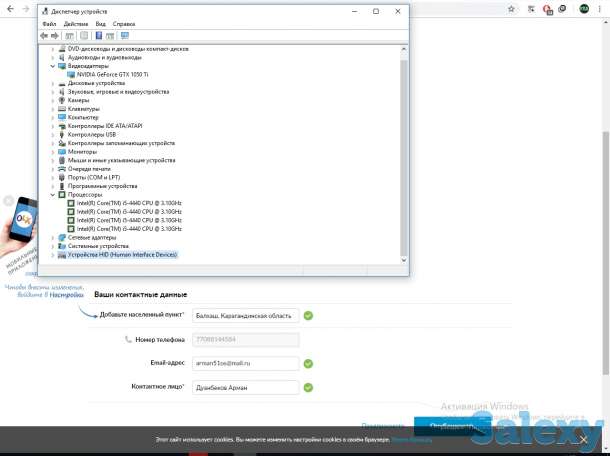The width and height of the screenshot is (610, 456).
Task: Click the Мониторы category icon
Action: tap(62, 152)
